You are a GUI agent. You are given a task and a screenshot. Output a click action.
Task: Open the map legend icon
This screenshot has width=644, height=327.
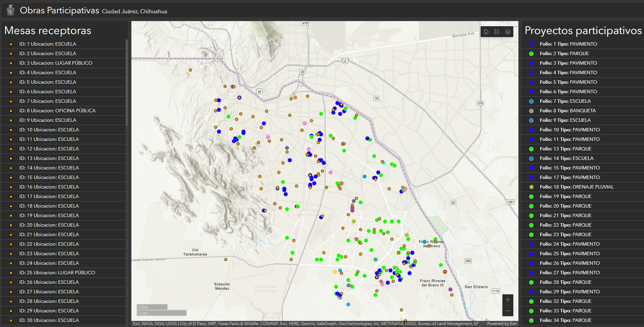pos(497,32)
